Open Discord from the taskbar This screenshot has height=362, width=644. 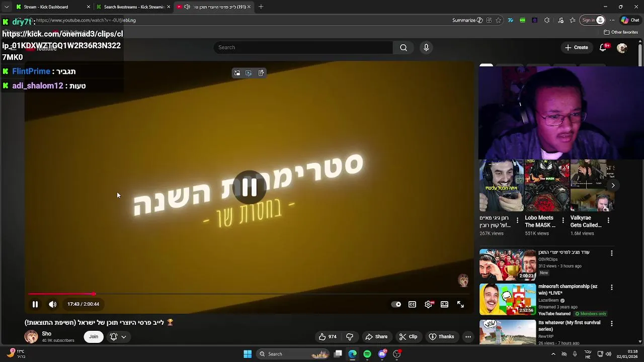pyautogui.click(x=382, y=354)
